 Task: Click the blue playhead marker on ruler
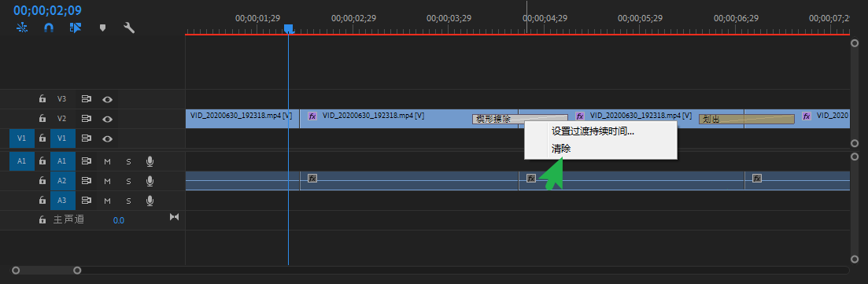pyautogui.click(x=288, y=28)
